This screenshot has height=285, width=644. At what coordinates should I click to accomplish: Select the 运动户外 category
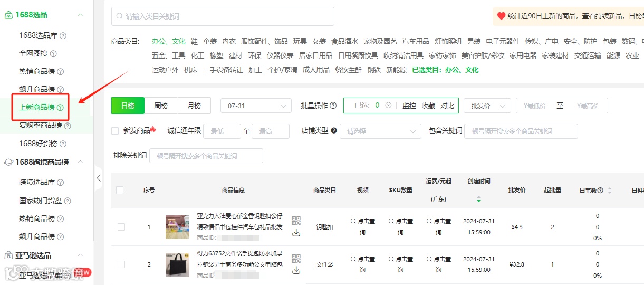165,70
